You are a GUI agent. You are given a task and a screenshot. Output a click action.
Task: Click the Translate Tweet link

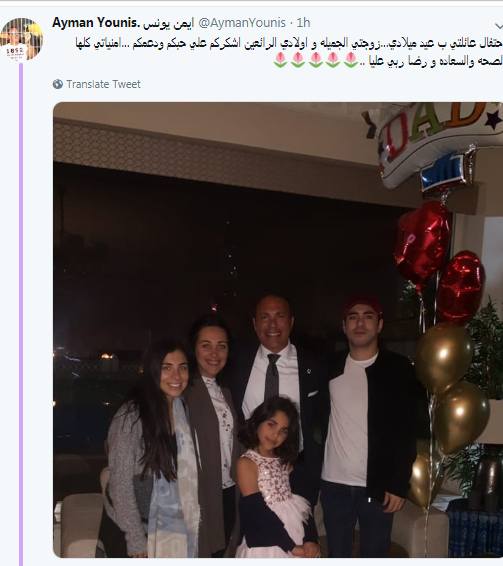(103, 84)
